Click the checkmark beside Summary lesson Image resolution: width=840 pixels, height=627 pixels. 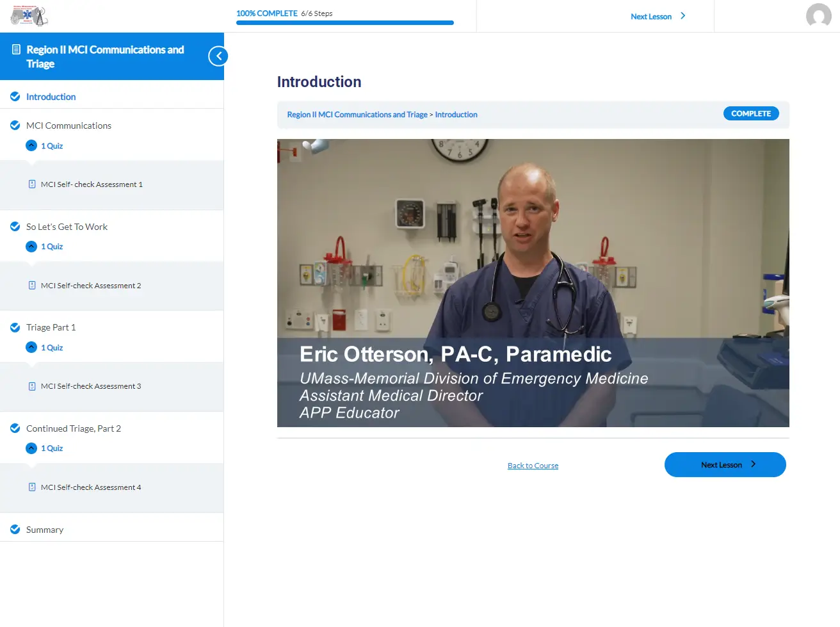(x=15, y=530)
